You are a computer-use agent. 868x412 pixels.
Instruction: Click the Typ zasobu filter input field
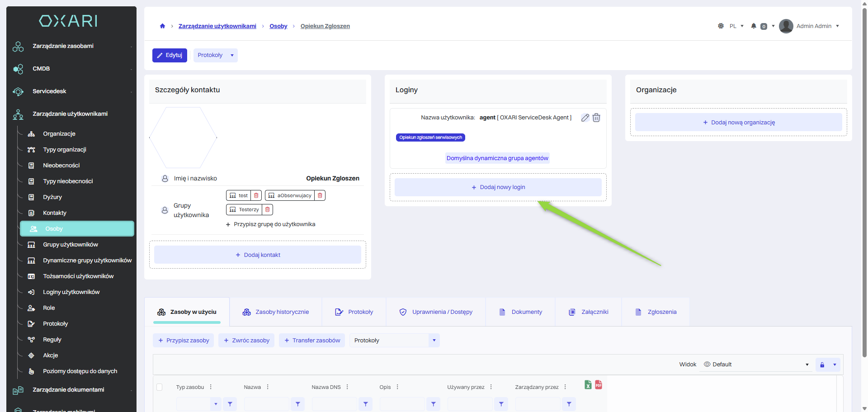(193, 404)
